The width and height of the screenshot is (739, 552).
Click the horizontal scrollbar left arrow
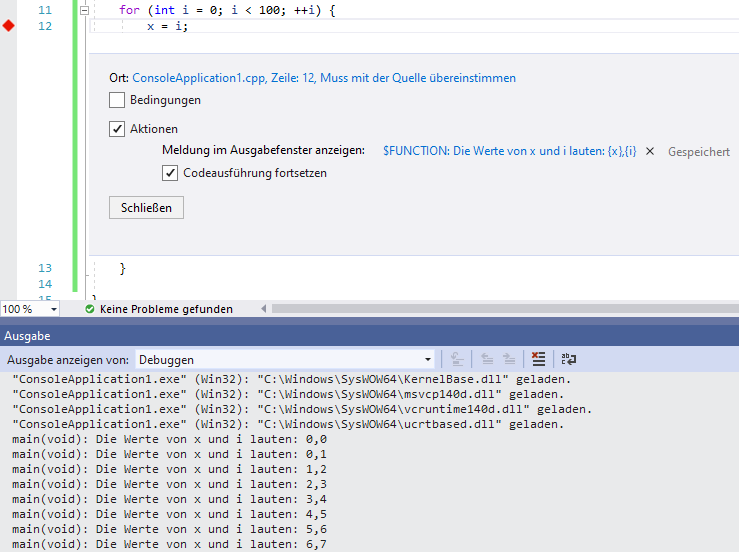264,309
